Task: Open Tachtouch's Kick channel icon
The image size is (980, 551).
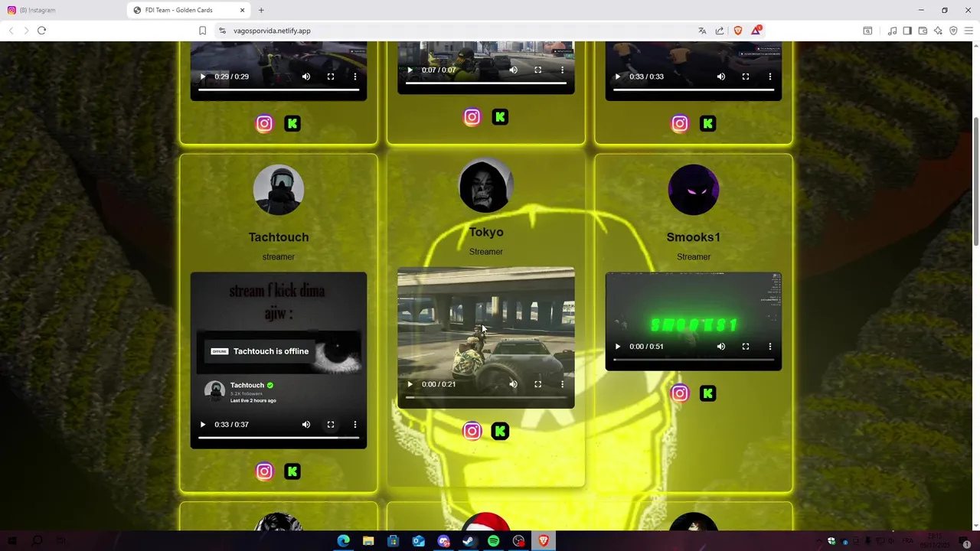Action: tap(292, 471)
